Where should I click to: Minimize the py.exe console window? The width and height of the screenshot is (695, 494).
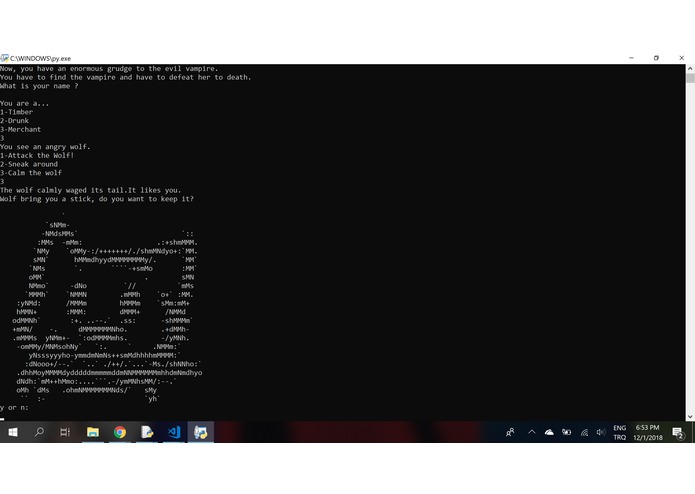[631, 58]
